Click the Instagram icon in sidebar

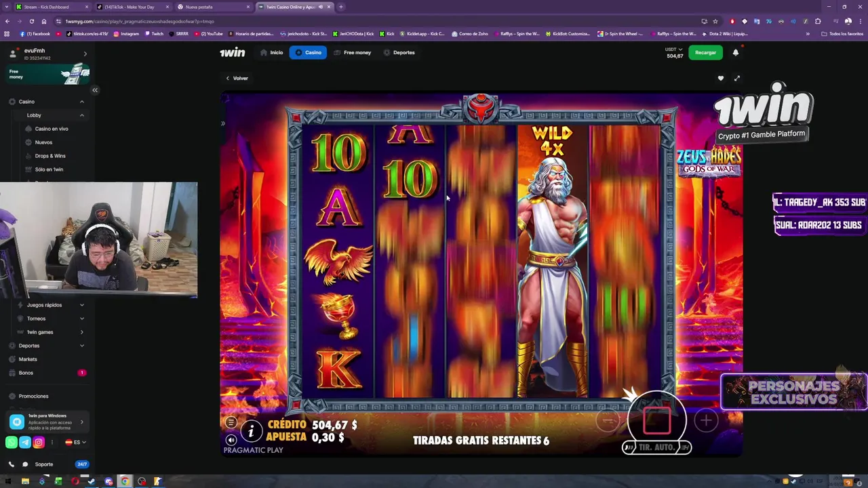[39, 442]
